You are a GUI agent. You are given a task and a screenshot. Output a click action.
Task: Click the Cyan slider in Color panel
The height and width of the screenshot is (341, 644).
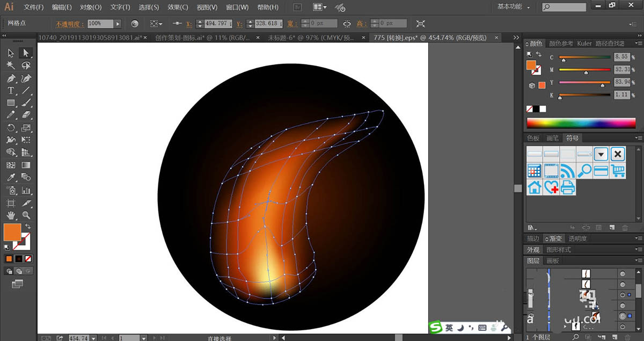click(x=585, y=57)
